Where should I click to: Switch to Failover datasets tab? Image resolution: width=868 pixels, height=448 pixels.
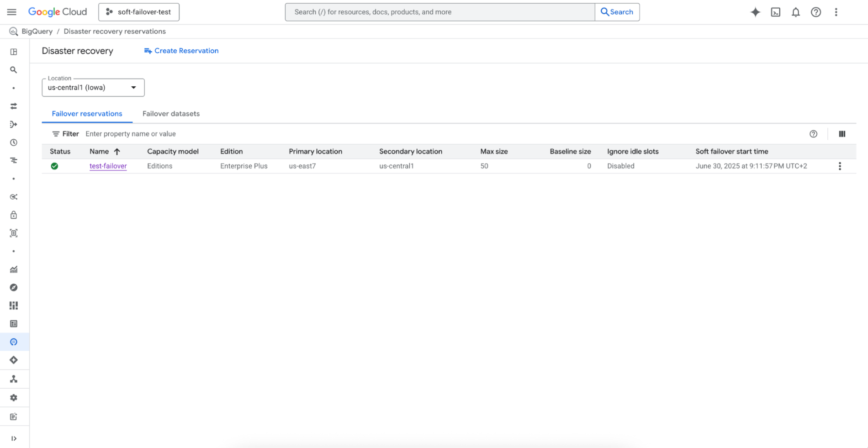171,114
